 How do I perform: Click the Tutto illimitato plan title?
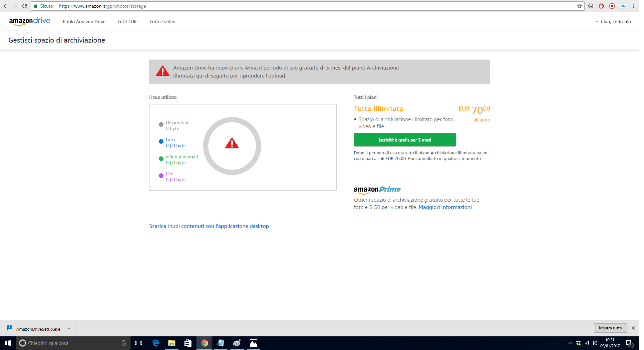379,108
